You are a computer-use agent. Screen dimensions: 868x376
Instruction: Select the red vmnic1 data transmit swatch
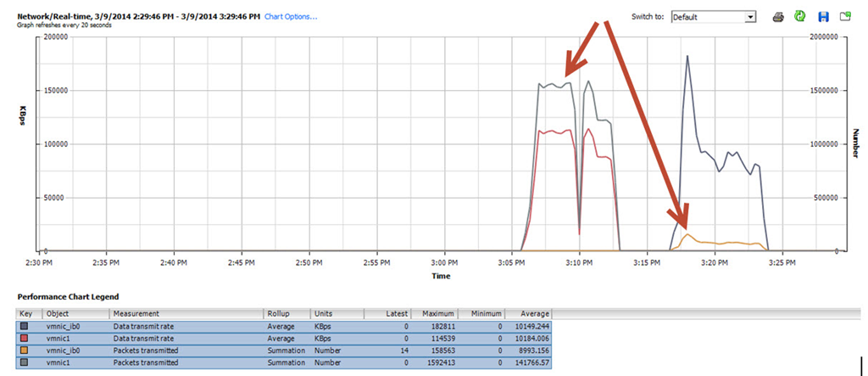pyautogui.click(x=25, y=338)
